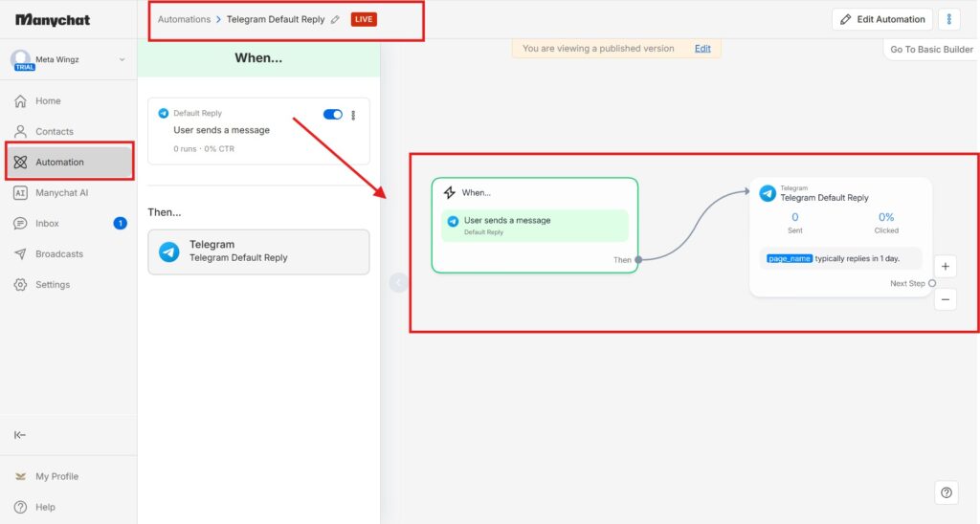Viewport: 980px width, 524px height.
Task: Click Edit link in published version banner
Action: (702, 48)
